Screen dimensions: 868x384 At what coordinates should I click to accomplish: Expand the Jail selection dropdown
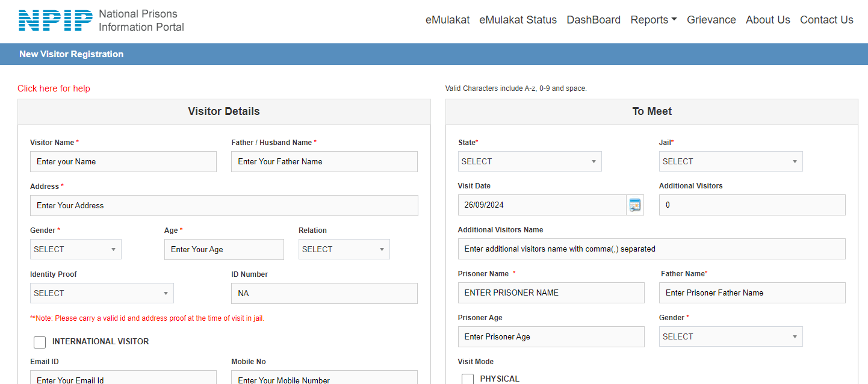(730, 161)
